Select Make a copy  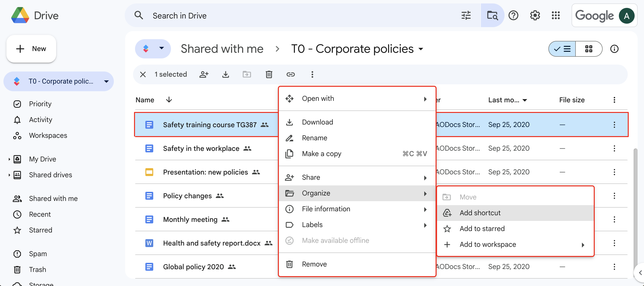coord(357,154)
